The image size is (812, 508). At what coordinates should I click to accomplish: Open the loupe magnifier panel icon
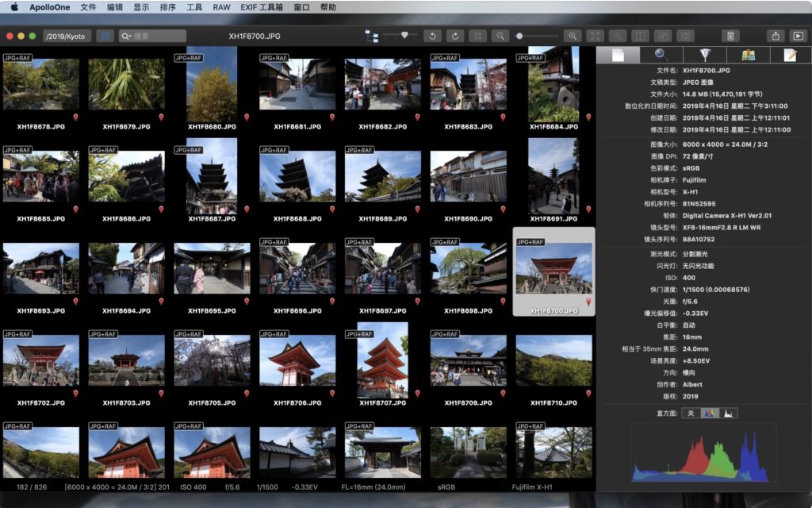pos(659,55)
